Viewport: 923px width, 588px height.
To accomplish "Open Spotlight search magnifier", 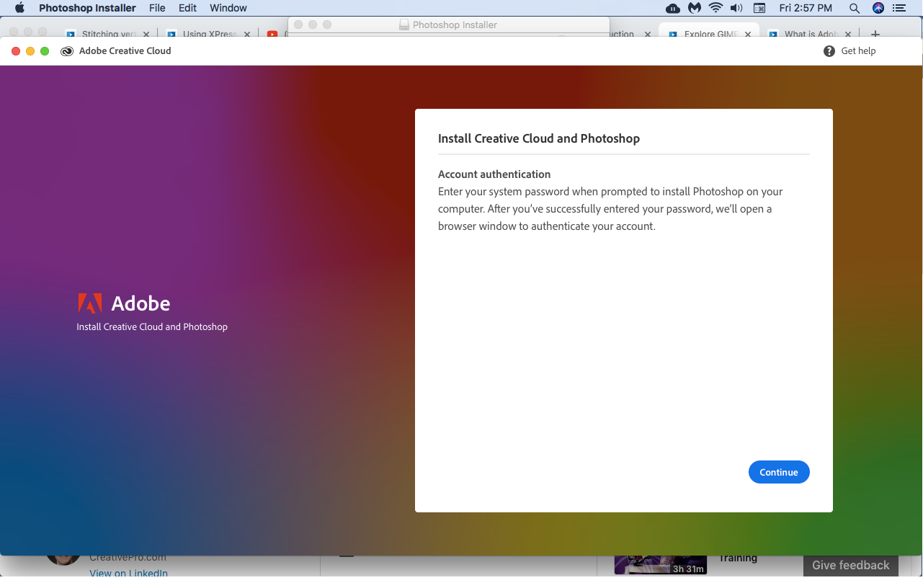I will click(855, 8).
